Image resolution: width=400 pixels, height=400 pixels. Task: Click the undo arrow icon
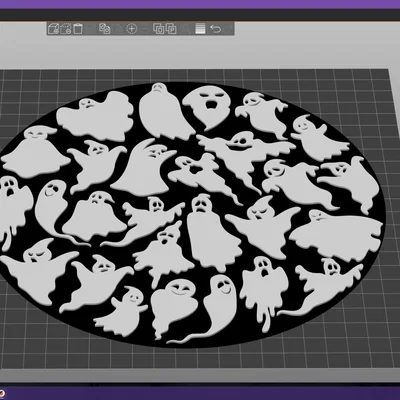216,29
